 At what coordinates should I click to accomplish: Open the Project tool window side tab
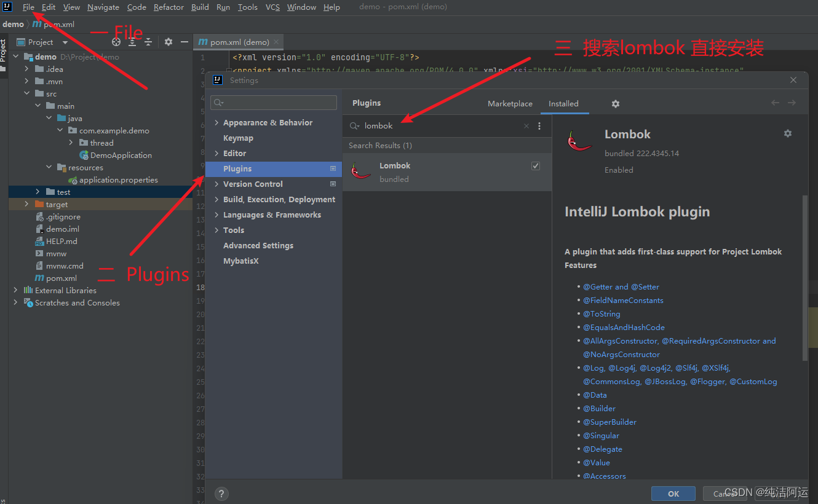[3, 50]
